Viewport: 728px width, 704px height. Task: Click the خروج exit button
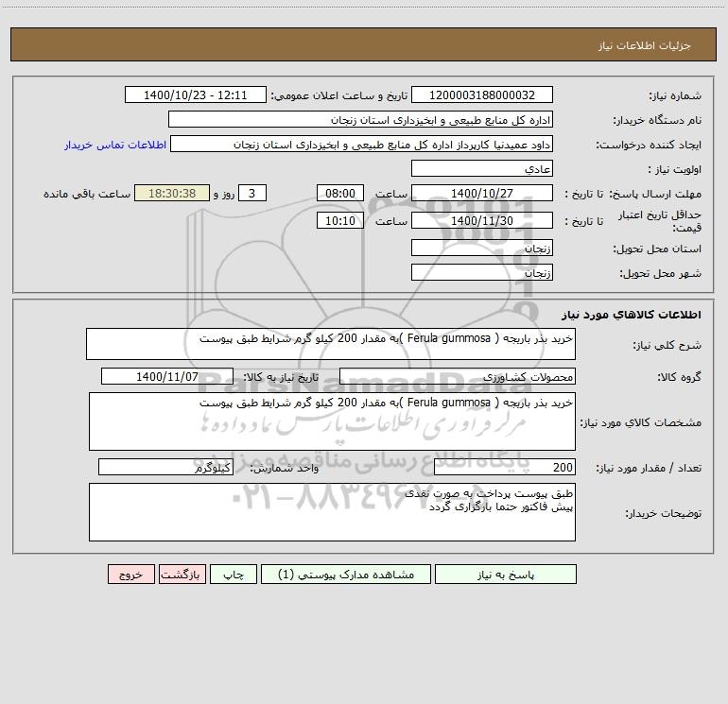tap(130, 574)
